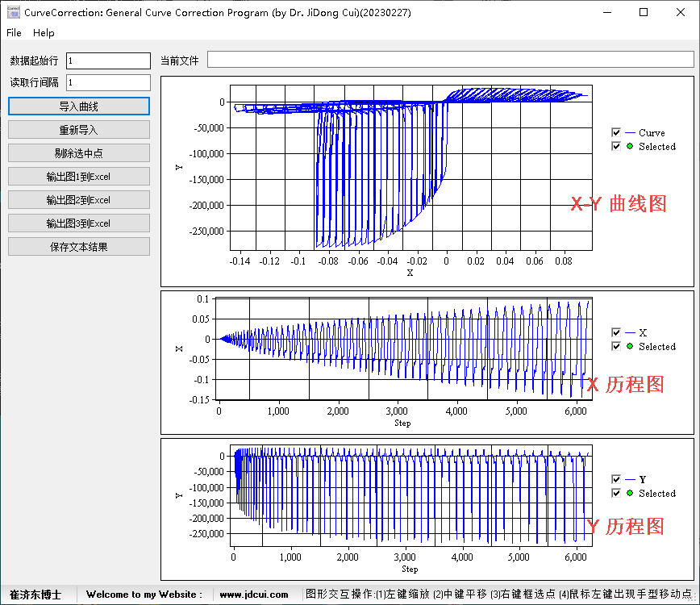The image size is (700, 605).
Task: Click the 0.08 tick label on X-Y chart
Action: point(564,261)
